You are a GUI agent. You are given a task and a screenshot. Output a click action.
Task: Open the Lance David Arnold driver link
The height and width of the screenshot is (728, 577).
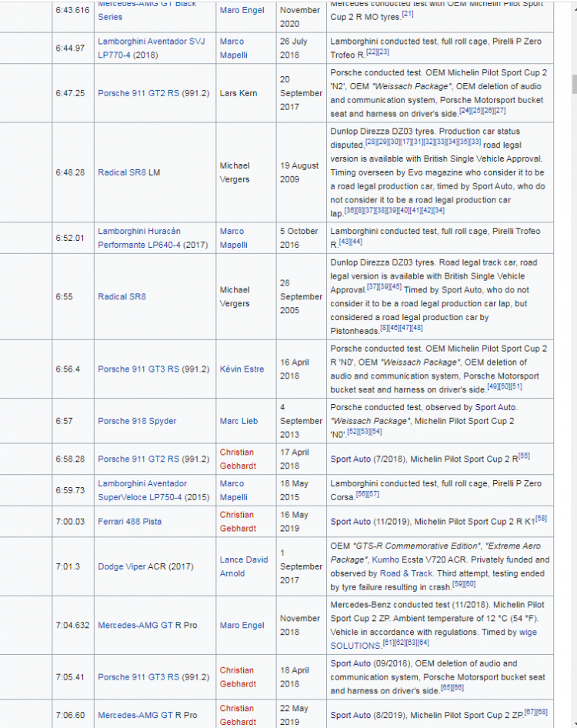click(244, 566)
